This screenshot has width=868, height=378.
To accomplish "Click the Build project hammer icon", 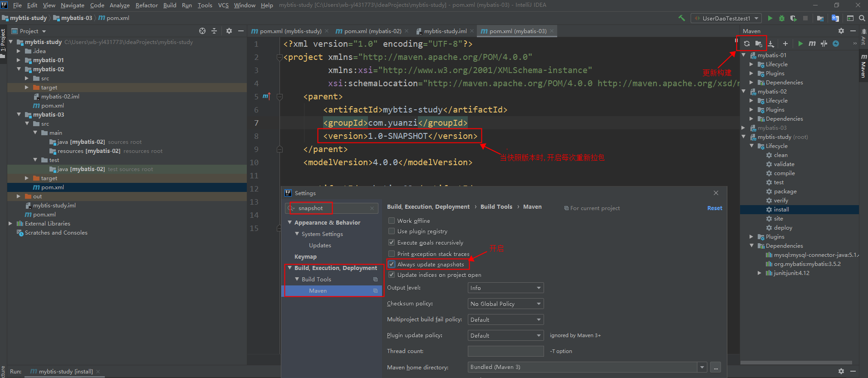I will tap(681, 18).
